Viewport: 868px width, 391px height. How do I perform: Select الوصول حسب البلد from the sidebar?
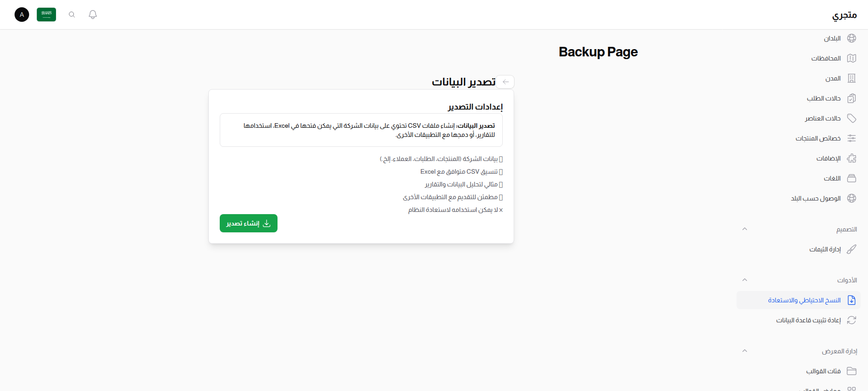817,198
